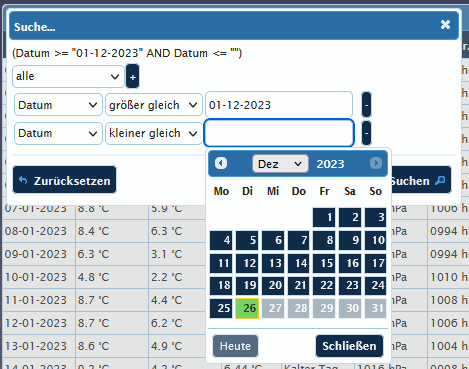Click the Suchen search button
Viewport: 469px width, 369px height.
tap(421, 180)
